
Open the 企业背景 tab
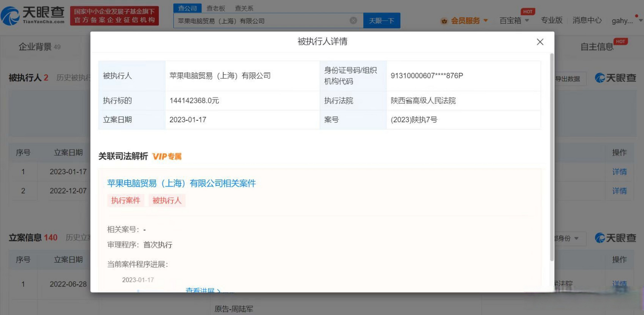[x=40, y=47]
